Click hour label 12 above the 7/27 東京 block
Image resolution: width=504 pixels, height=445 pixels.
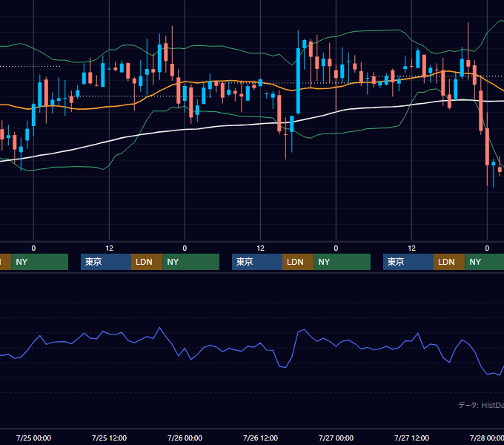pos(412,248)
